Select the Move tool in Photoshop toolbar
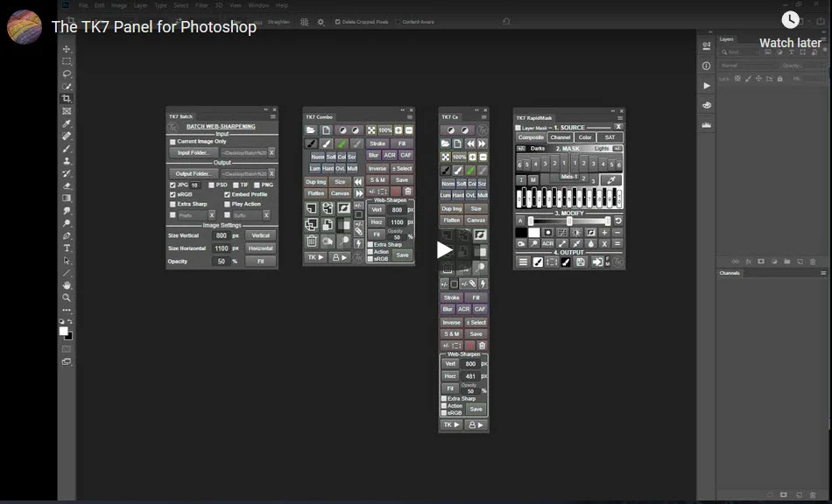The width and height of the screenshot is (832, 504). point(67,49)
